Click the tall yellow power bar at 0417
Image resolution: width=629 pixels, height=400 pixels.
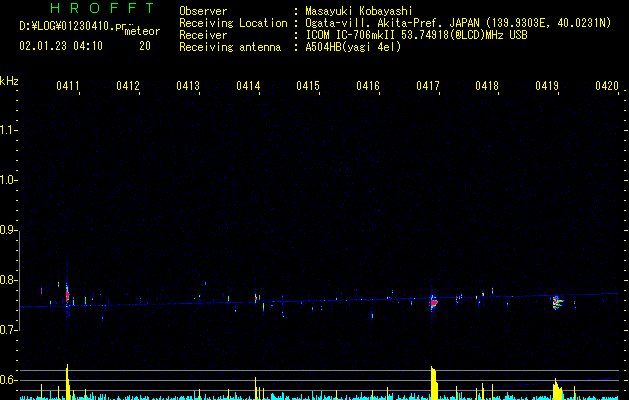[x=434, y=383]
